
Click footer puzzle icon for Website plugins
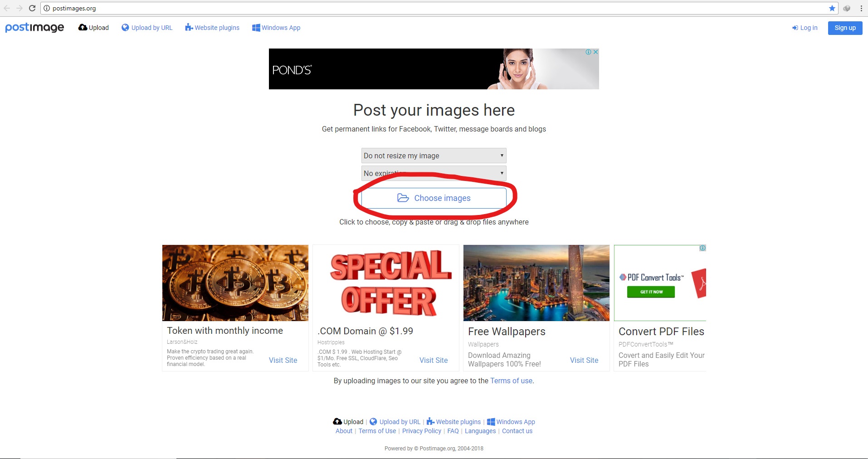(x=430, y=421)
